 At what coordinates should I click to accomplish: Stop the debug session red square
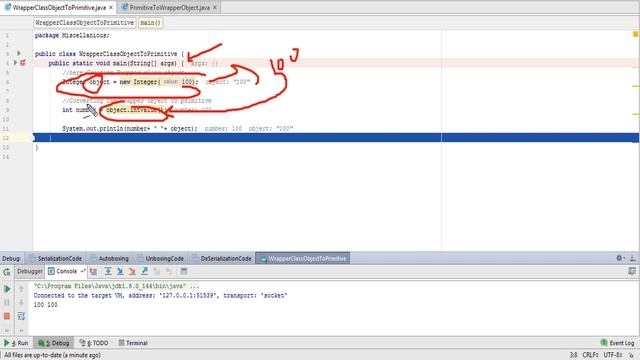(x=7, y=316)
